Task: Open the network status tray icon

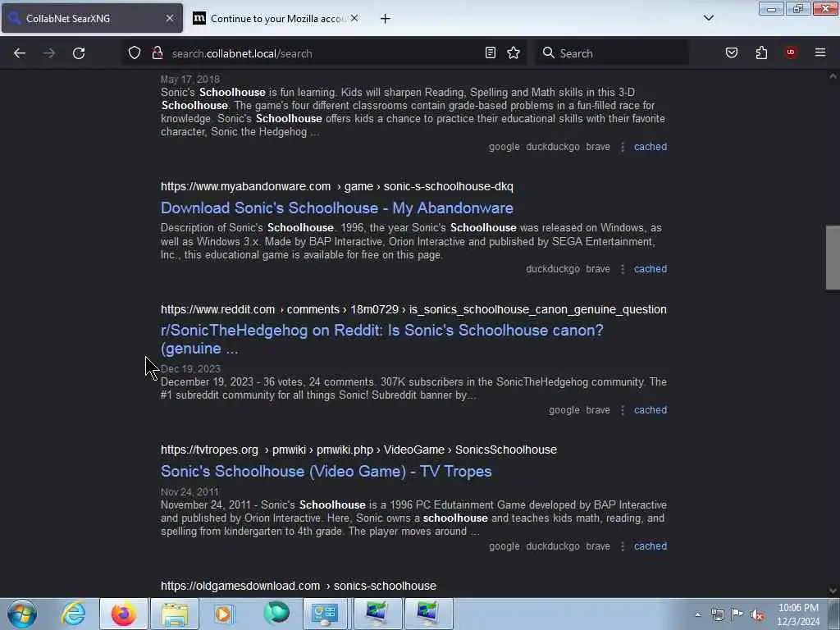Action: click(x=717, y=614)
